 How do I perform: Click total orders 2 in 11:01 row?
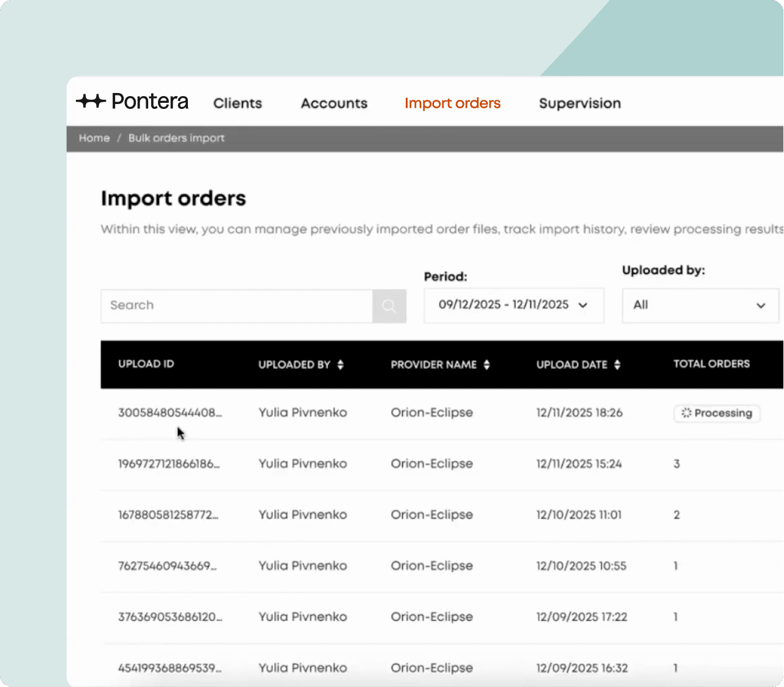(x=677, y=515)
